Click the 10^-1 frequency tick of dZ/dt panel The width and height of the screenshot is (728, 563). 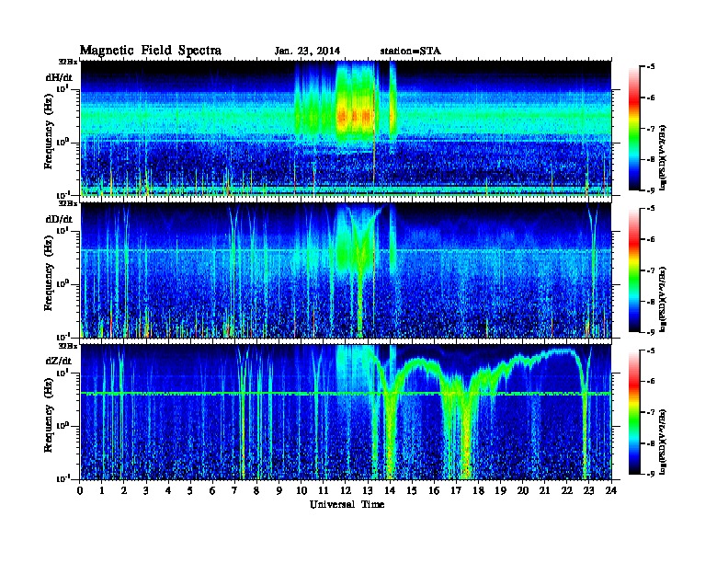tap(63, 478)
